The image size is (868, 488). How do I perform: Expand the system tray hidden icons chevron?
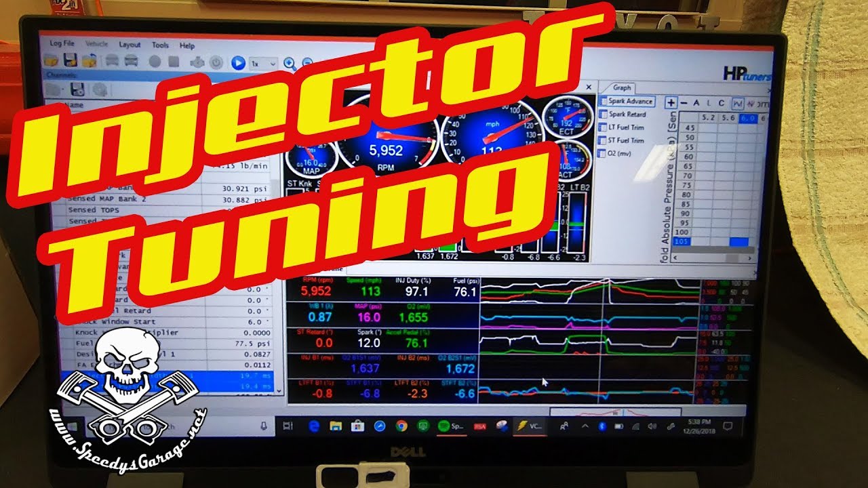585,427
